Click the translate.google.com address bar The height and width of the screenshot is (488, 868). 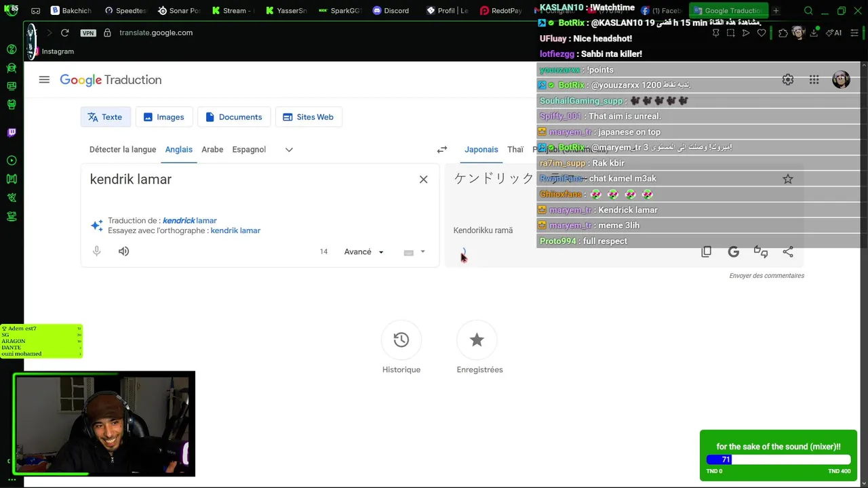156,33
